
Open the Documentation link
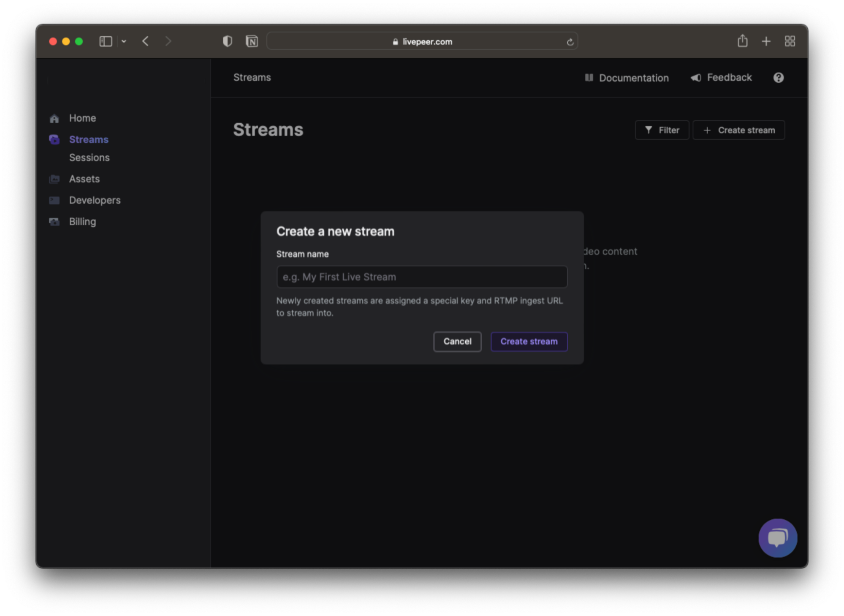[x=627, y=78]
